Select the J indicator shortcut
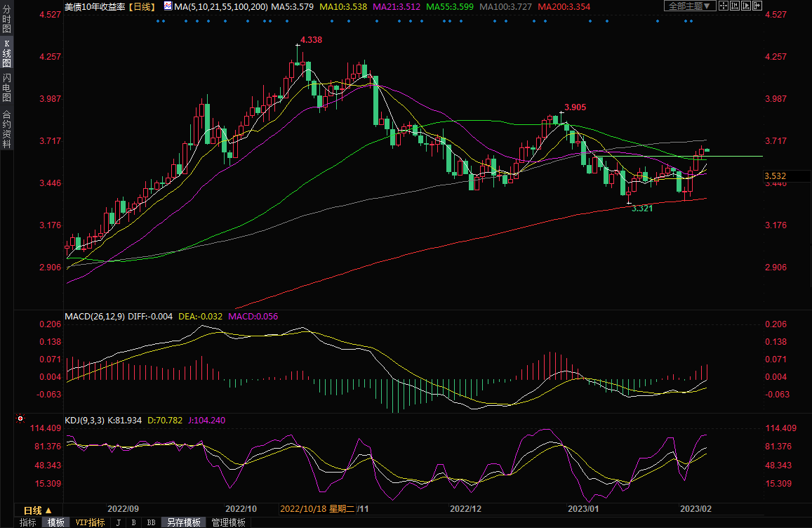The image size is (812, 528). 118,522
